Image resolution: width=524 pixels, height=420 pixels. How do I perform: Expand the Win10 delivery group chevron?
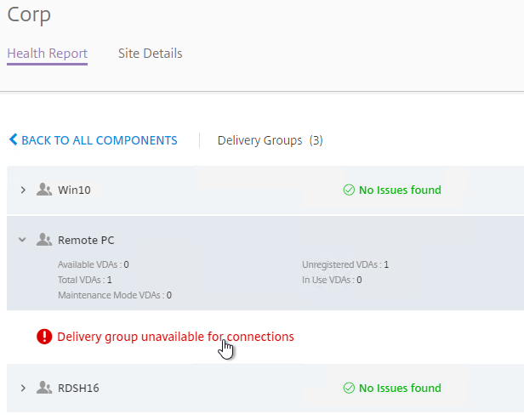[23, 190]
